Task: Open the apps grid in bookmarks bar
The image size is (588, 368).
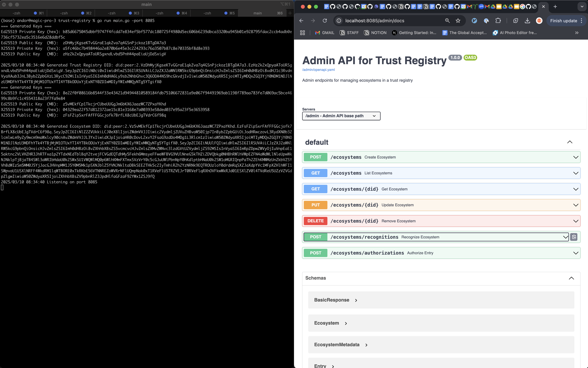Action: 303,33
